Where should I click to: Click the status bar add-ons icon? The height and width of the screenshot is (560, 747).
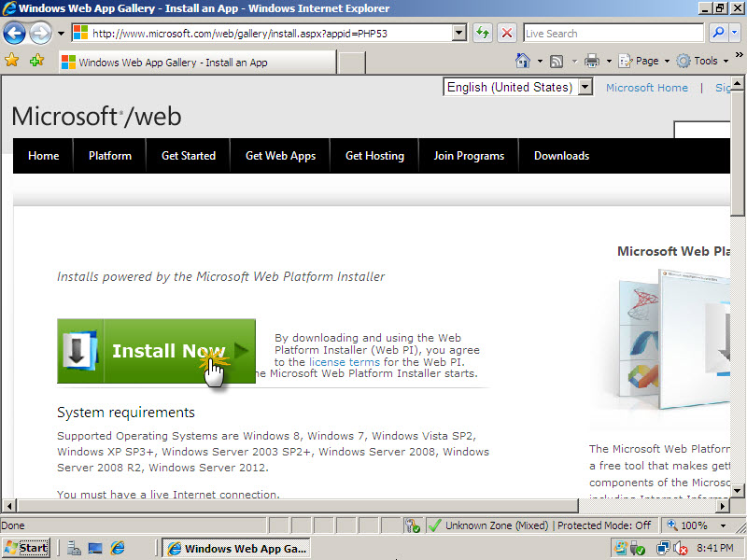pyautogui.click(x=412, y=525)
